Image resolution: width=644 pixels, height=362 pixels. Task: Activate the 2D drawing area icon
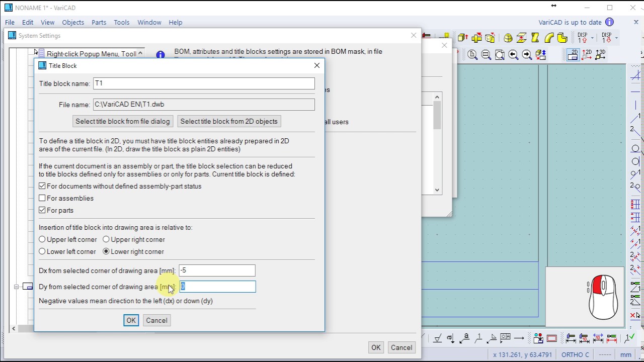(x=573, y=55)
